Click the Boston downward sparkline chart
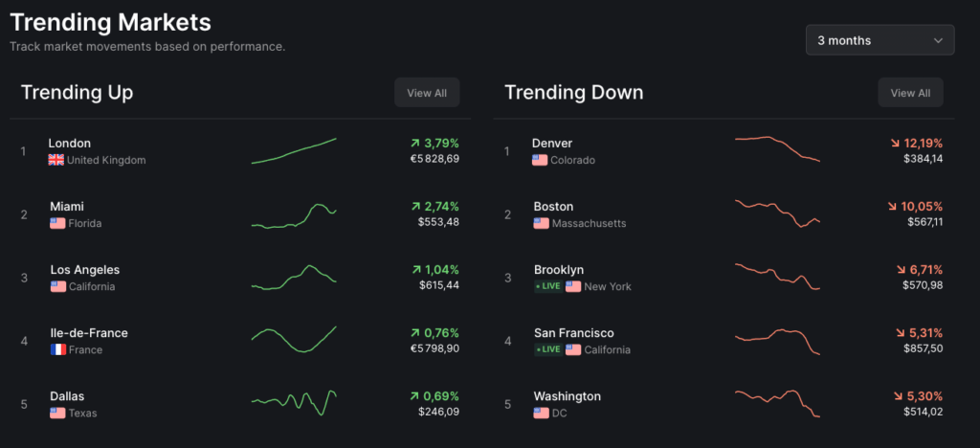 (777, 213)
